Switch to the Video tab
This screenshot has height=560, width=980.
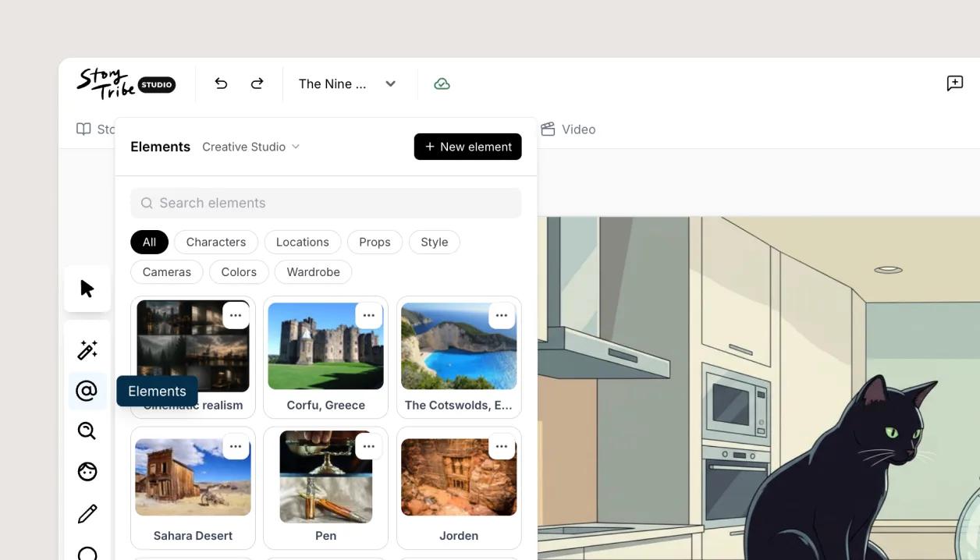pyautogui.click(x=568, y=129)
